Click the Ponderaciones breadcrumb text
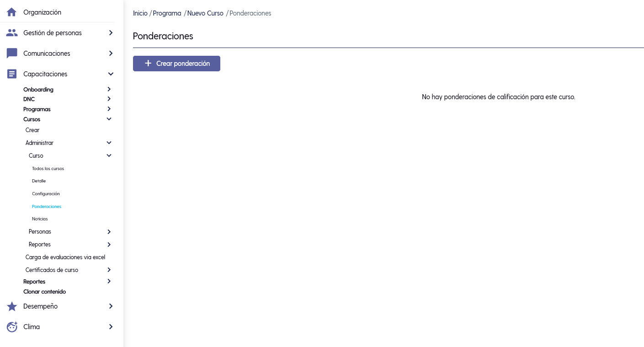 [250, 13]
